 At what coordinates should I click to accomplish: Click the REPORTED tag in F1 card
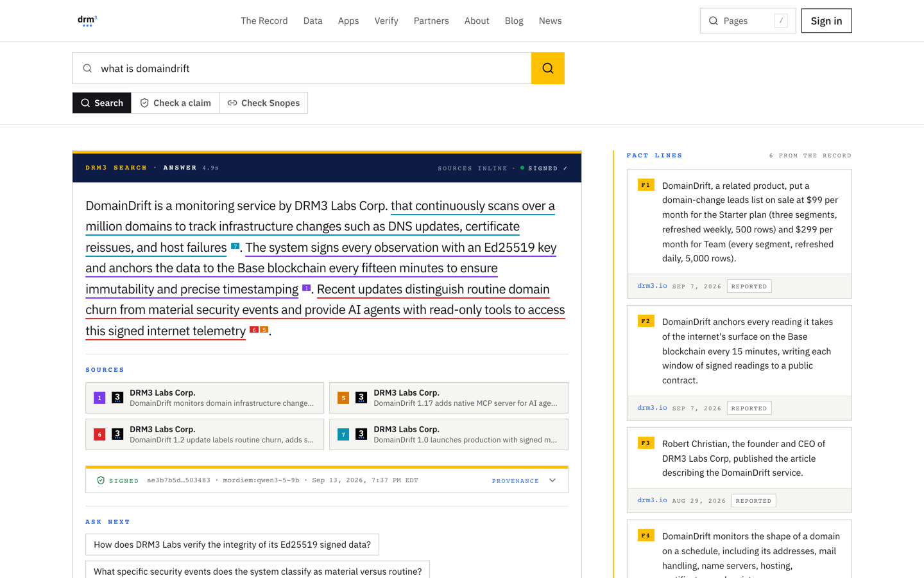(749, 286)
